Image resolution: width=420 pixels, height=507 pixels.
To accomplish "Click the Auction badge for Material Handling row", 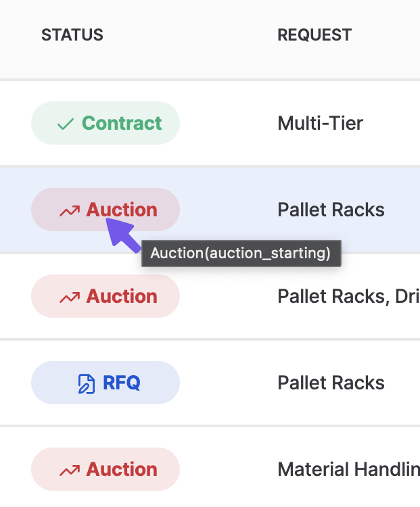I will (106, 469).
